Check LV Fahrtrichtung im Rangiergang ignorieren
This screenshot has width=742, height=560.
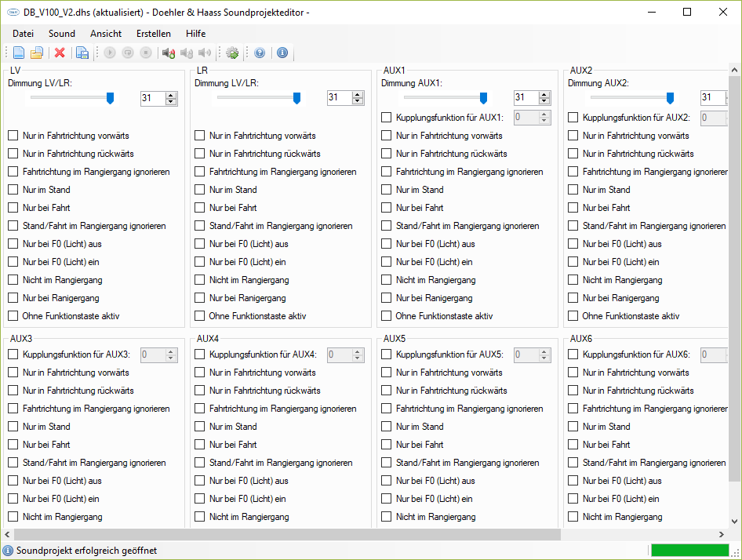tap(13, 172)
